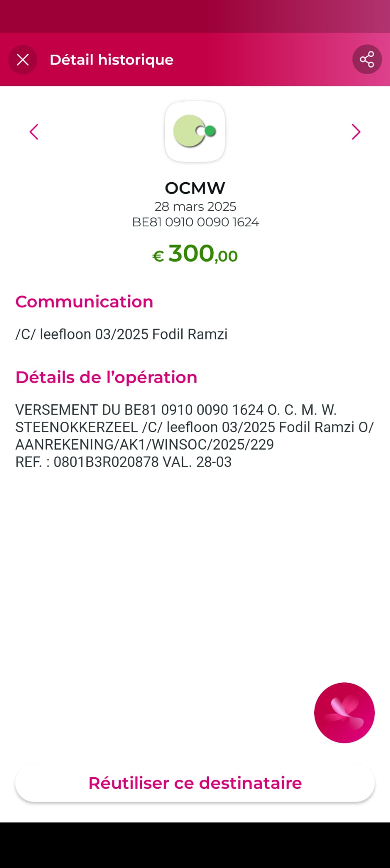Tap the Détail historique header title
This screenshot has width=390, height=868.
pyautogui.click(x=111, y=60)
